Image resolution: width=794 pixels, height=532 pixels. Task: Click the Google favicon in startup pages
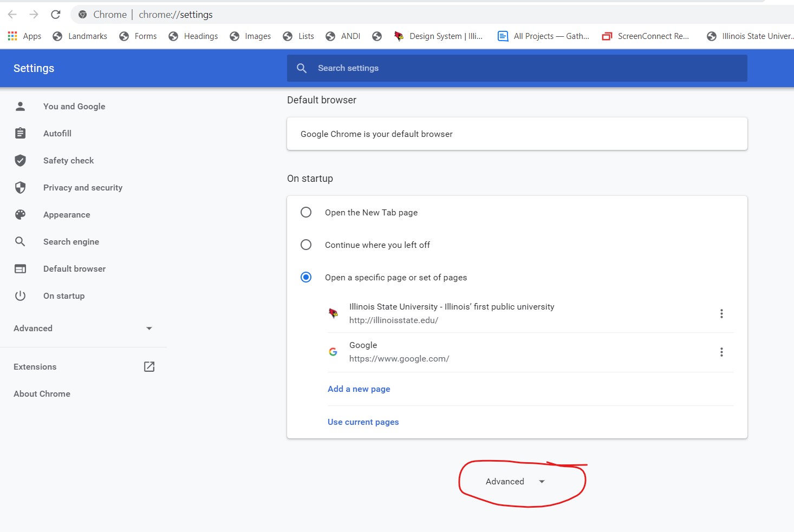(x=333, y=352)
